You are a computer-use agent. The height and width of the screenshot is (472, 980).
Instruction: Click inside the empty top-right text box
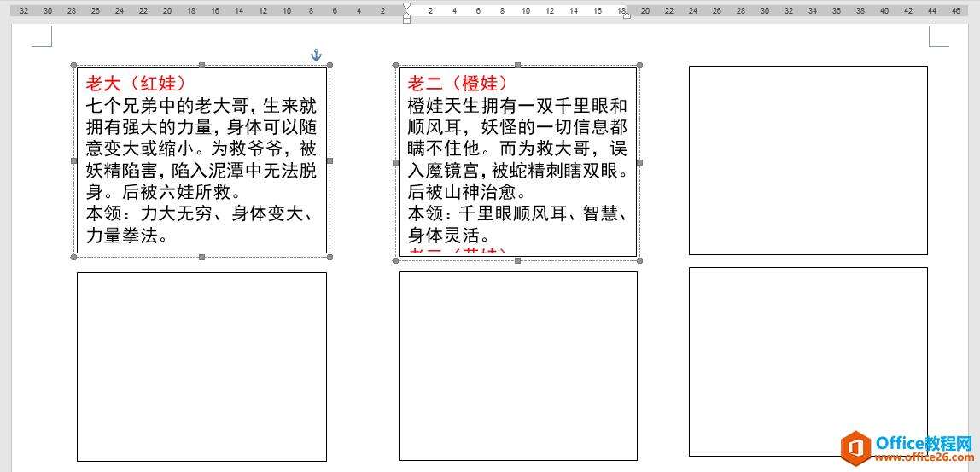point(808,160)
